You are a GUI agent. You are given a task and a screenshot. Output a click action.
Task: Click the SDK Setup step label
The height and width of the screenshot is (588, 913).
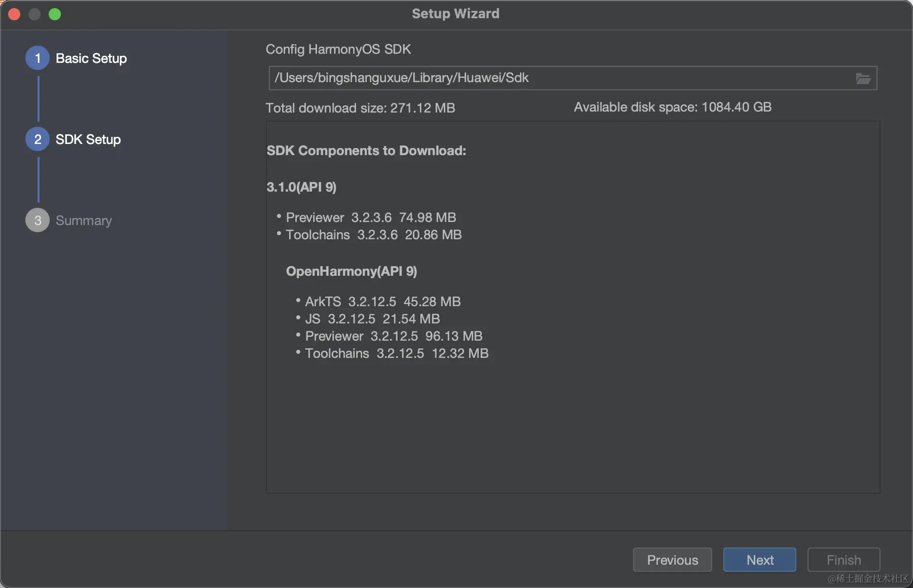[88, 139]
